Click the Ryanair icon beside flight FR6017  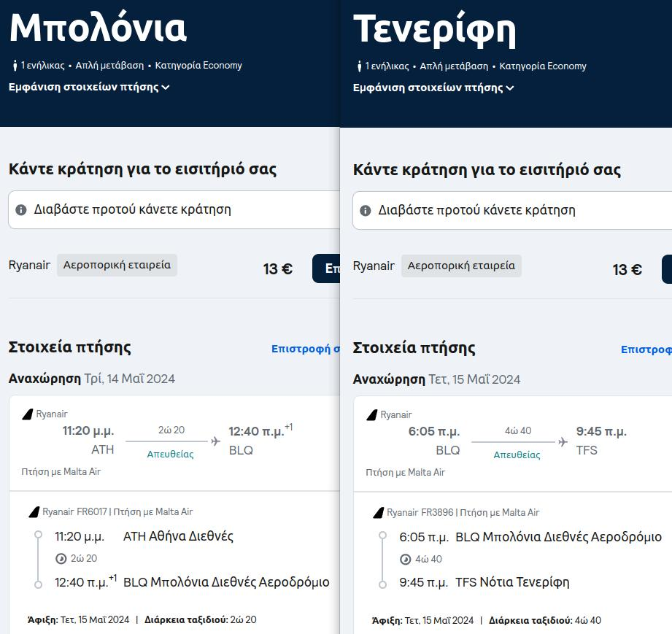34,512
